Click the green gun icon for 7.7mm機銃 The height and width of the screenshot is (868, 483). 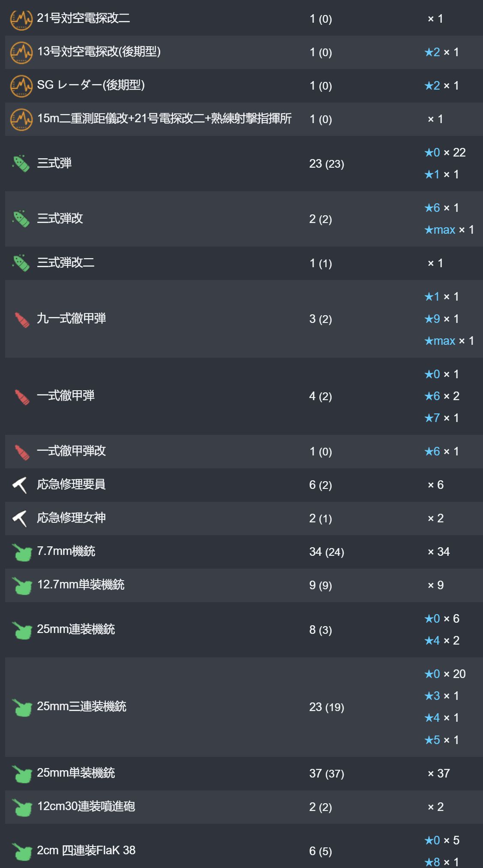point(22,552)
